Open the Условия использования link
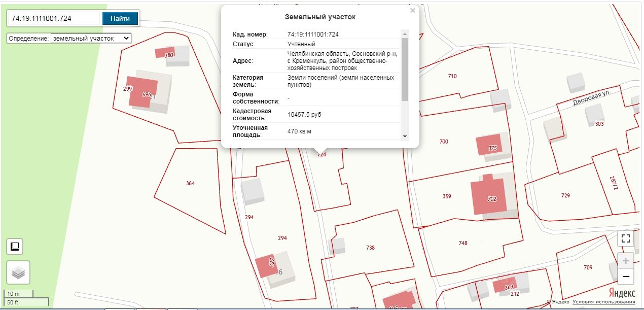This screenshot has width=644, height=310. point(603,302)
